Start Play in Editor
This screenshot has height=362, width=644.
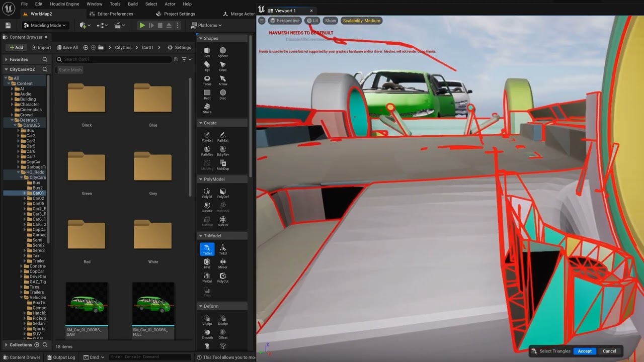[142, 25]
